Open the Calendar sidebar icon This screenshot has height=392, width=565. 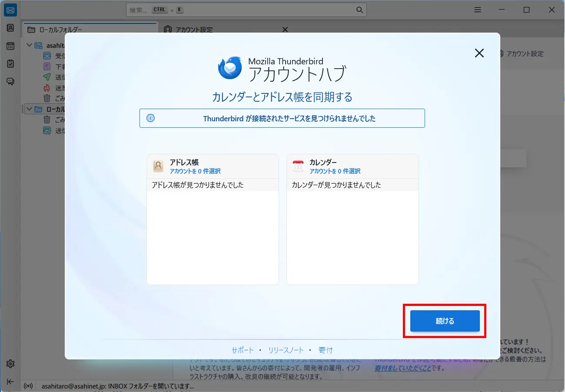click(10, 46)
